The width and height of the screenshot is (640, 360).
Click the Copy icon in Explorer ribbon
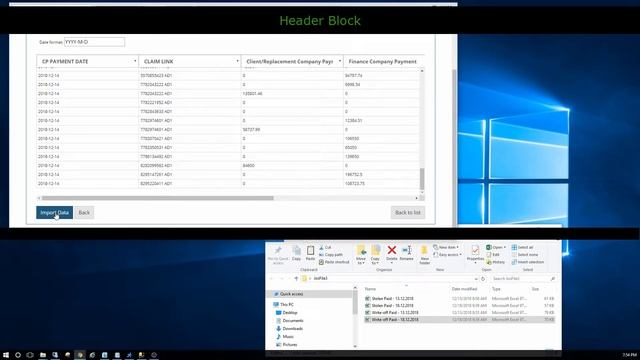point(296,253)
